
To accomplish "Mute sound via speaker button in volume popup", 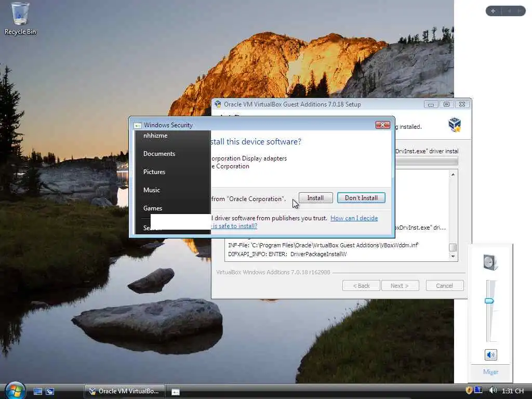I will coord(490,355).
